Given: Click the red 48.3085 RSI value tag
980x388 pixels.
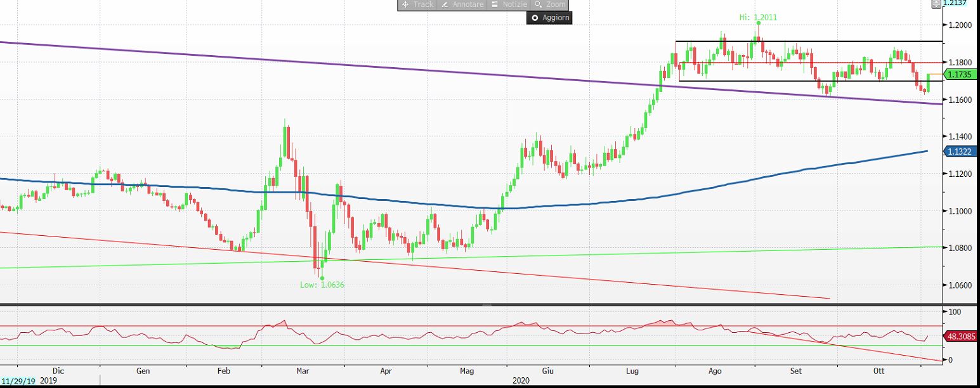Looking at the screenshot, I should pos(962,336).
